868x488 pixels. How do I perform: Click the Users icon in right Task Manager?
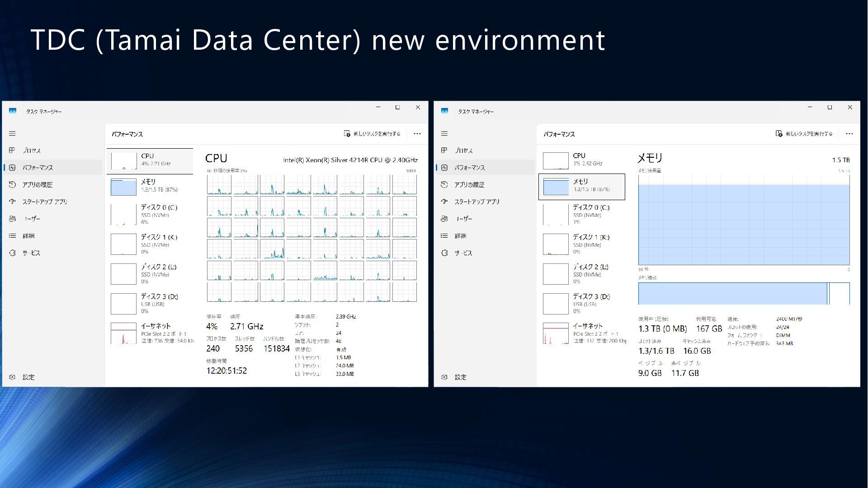click(444, 219)
